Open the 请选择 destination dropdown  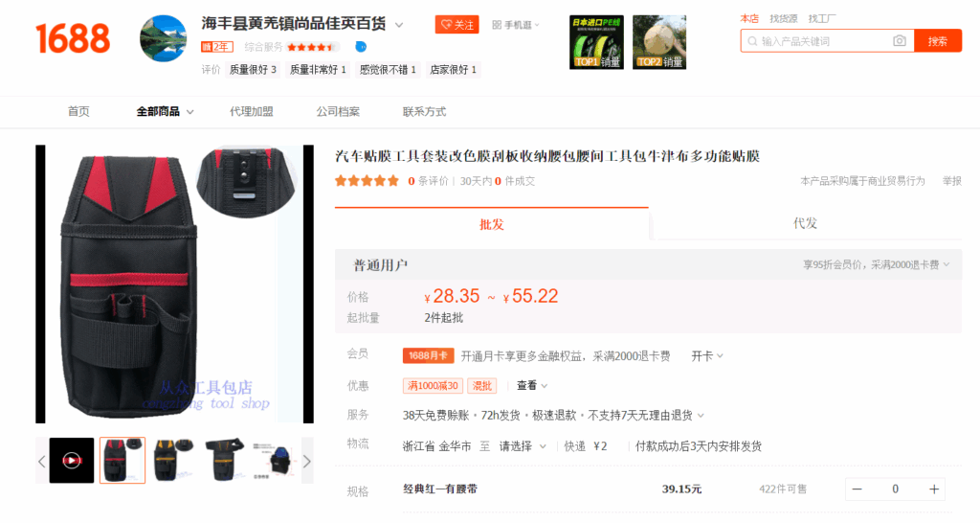(x=523, y=446)
